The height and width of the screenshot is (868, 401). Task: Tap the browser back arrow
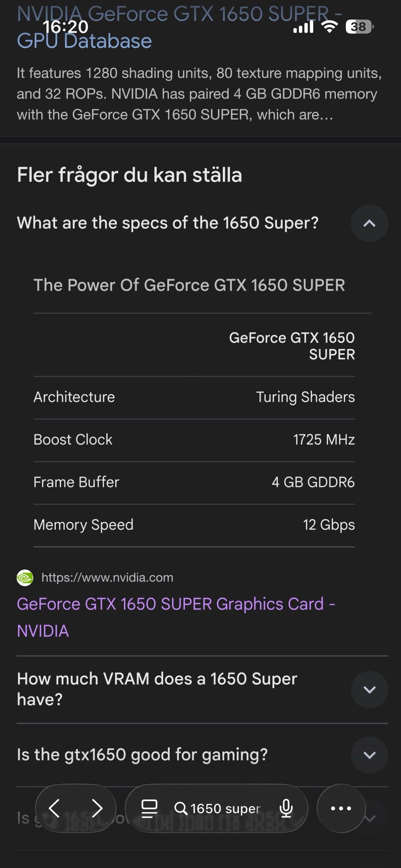pyautogui.click(x=54, y=808)
